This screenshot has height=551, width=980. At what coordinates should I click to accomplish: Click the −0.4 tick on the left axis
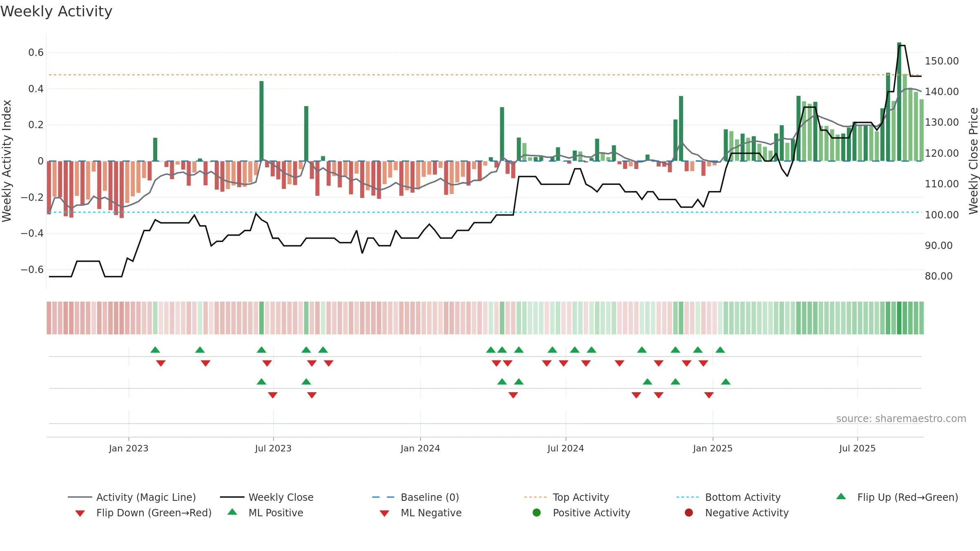(32, 233)
